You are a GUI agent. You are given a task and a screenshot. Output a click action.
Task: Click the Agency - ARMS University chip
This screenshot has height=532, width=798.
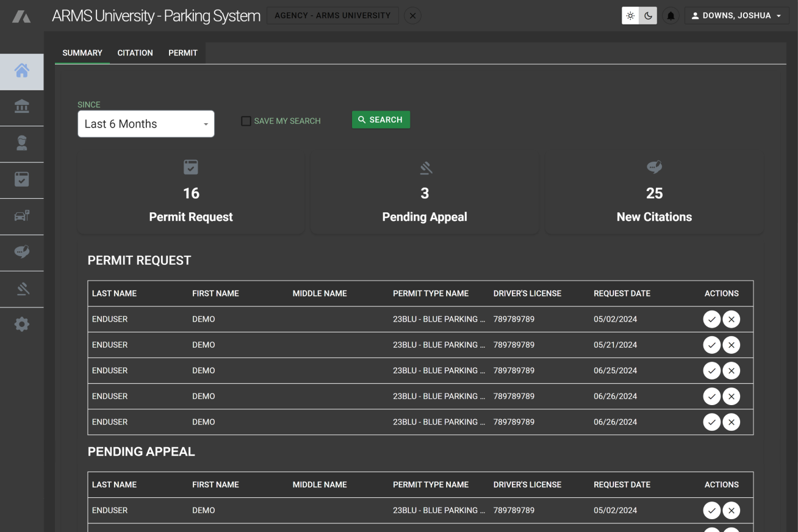point(332,16)
